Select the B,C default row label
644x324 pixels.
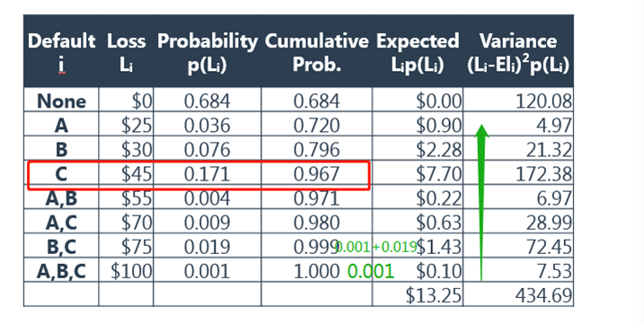(x=61, y=247)
